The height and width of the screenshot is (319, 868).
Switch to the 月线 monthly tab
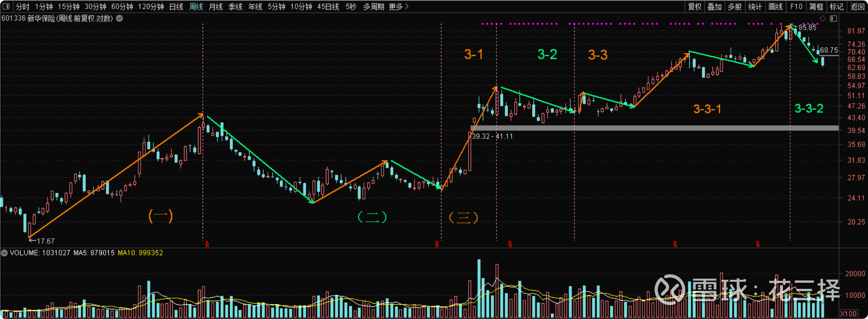(x=215, y=7)
